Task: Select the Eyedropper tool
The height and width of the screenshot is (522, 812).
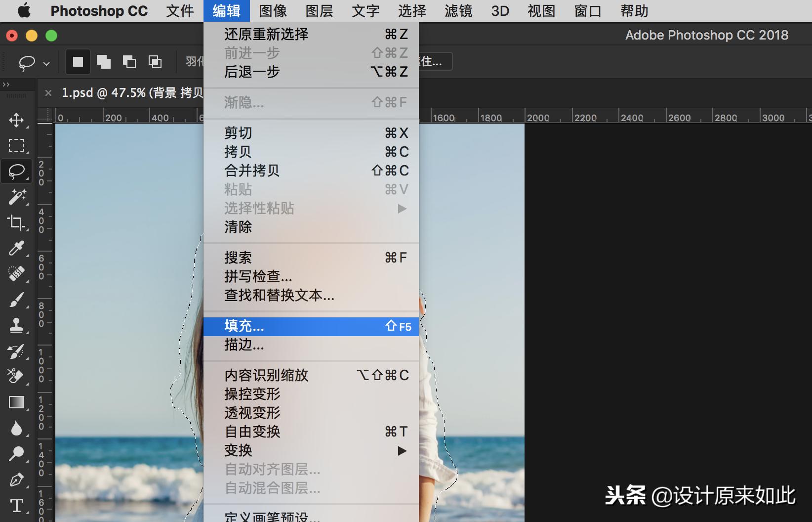Action: [x=16, y=249]
